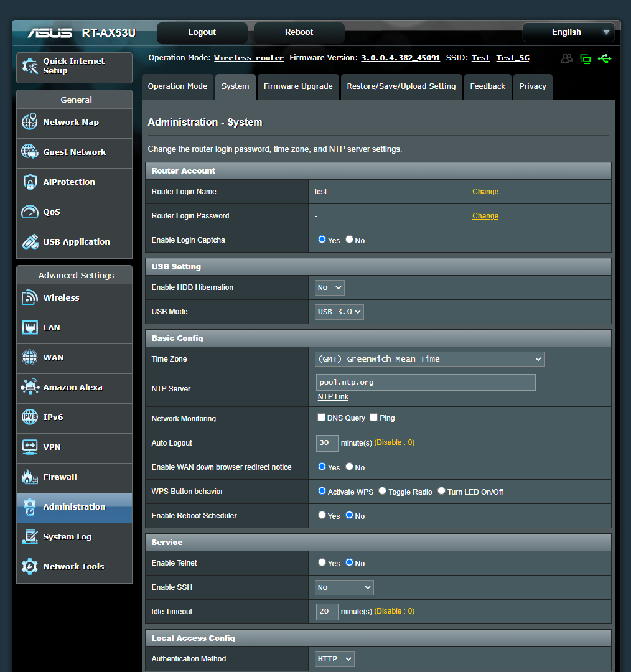View connected clients via the clients icon
631x672 pixels.
pos(566,58)
